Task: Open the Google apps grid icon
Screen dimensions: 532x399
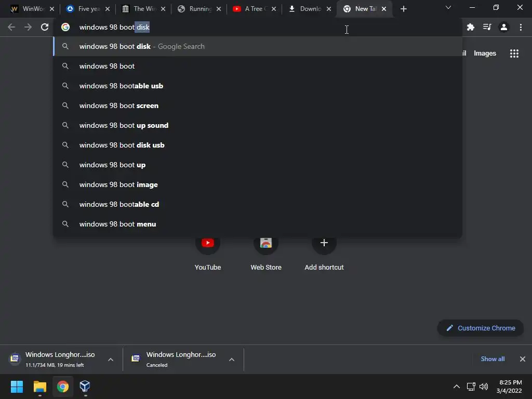Action: tap(514, 54)
